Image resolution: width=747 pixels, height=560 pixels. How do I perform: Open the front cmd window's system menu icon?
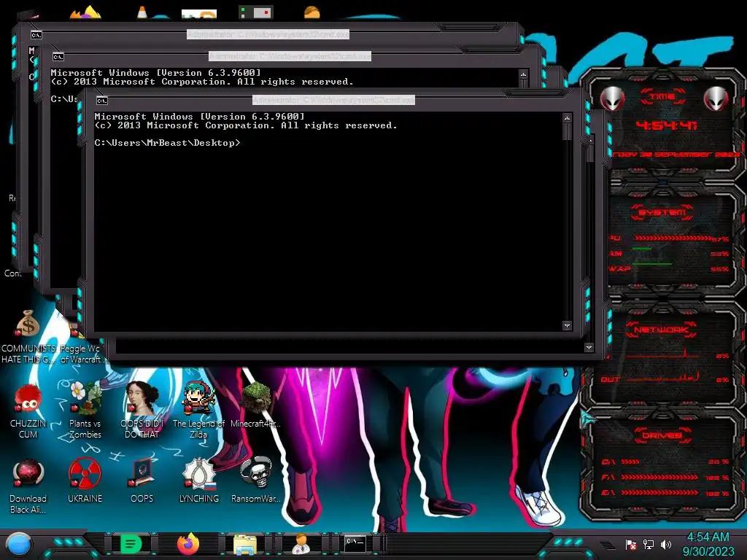coord(102,101)
